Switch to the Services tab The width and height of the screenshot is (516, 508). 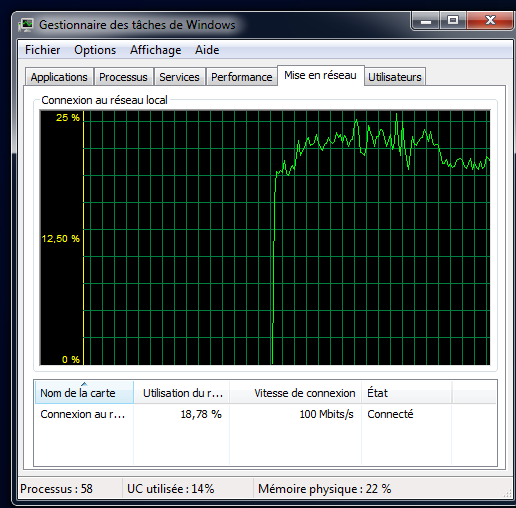pyautogui.click(x=179, y=77)
